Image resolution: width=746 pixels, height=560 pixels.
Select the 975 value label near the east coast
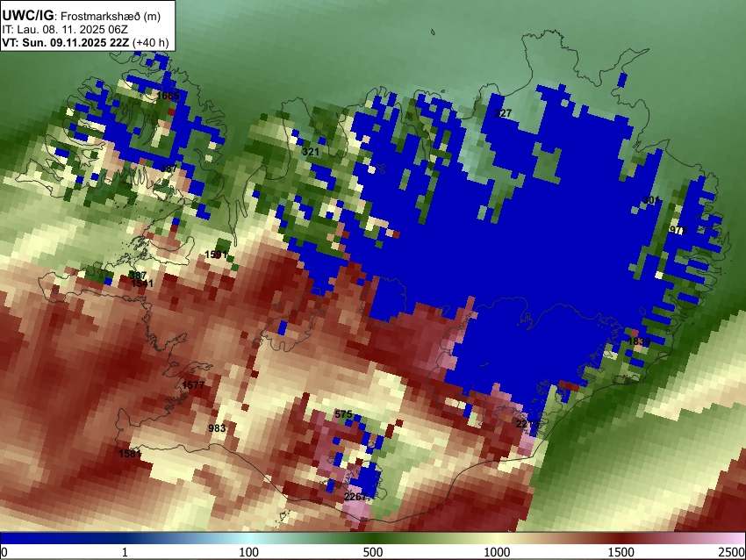click(678, 230)
